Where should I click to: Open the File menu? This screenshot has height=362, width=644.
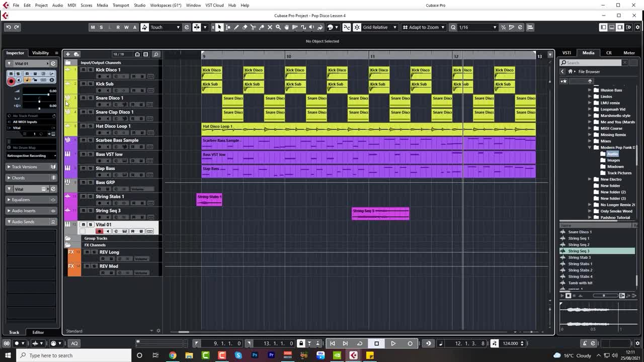pos(16,5)
